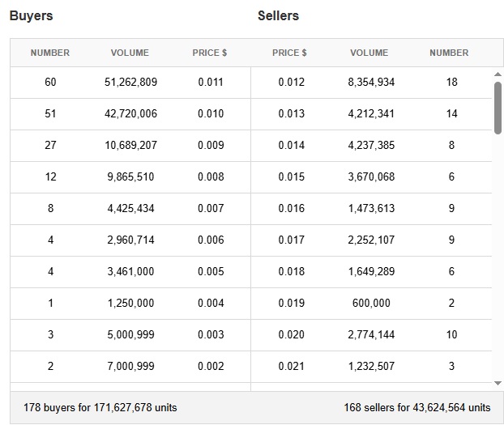The width and height of the screenshot is (504, 425).
Task: Click the sellers NUMBER column header
Action: (449, 53)
